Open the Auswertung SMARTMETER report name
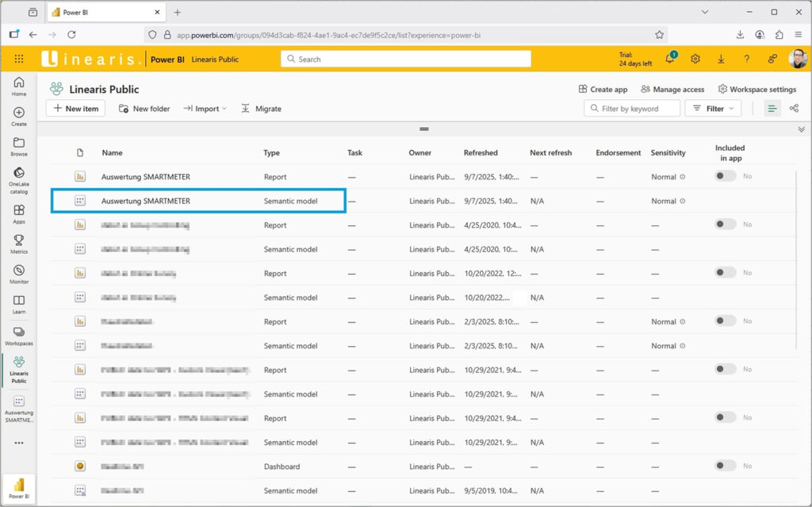812x507 pixels. click(146, 177)
